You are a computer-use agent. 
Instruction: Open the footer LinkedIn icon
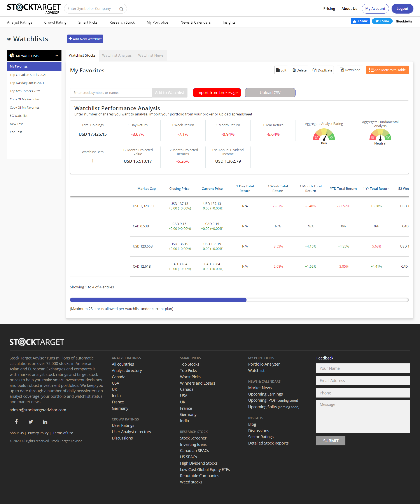tap(45, 422)
